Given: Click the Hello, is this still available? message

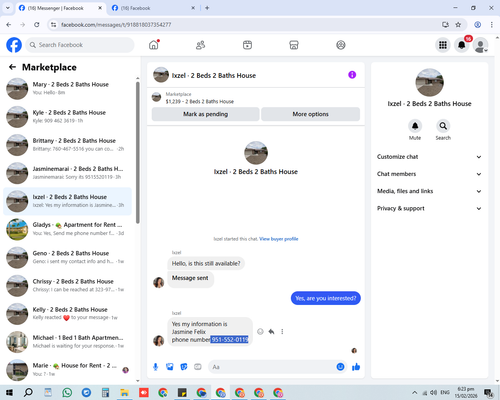Looking at the screenshot, I should (206, 263).
